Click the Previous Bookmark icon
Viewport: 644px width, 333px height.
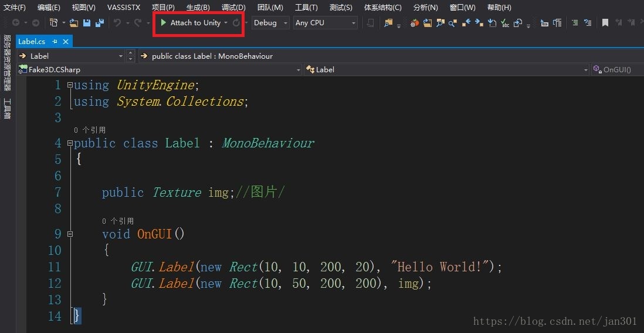pos(619,23)
